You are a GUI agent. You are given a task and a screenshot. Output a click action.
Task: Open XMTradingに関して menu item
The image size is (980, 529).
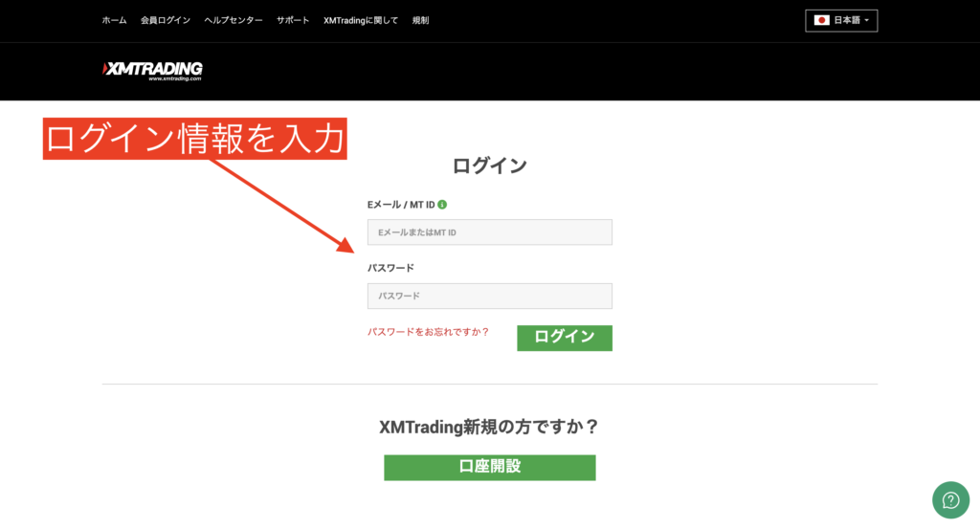pos(361,21)
